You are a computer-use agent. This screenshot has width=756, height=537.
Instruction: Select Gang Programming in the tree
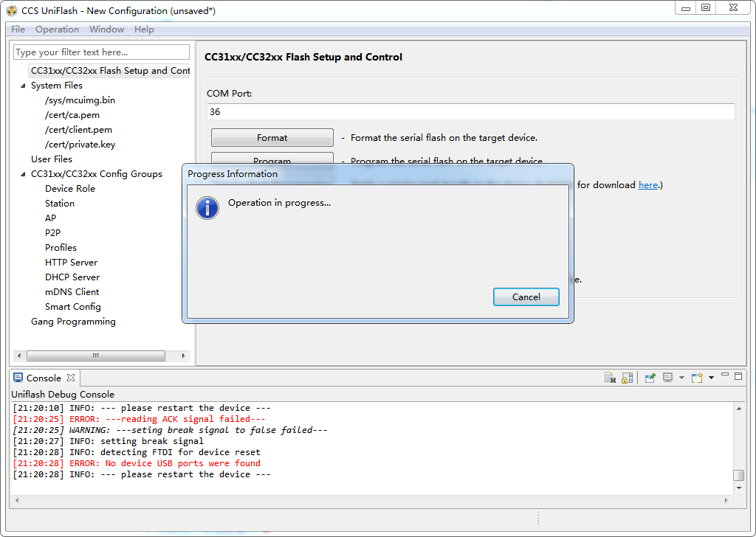pos(73,322)
